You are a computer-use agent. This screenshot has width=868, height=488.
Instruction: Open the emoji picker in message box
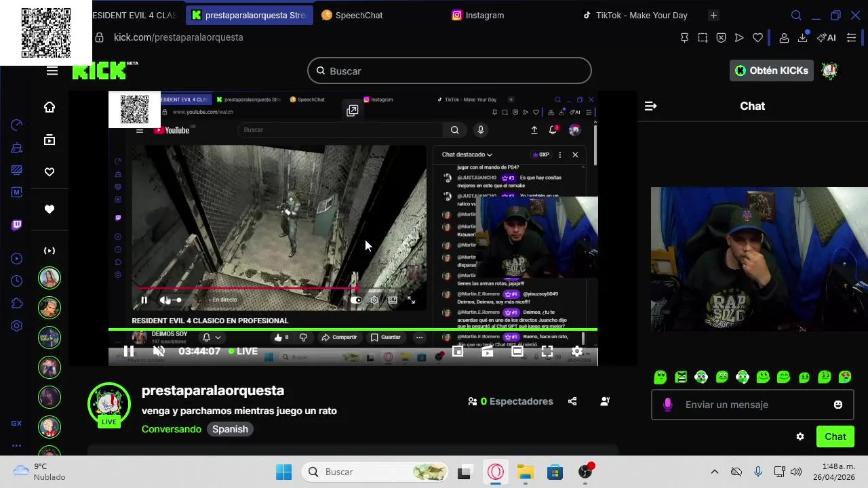[838, 405]
